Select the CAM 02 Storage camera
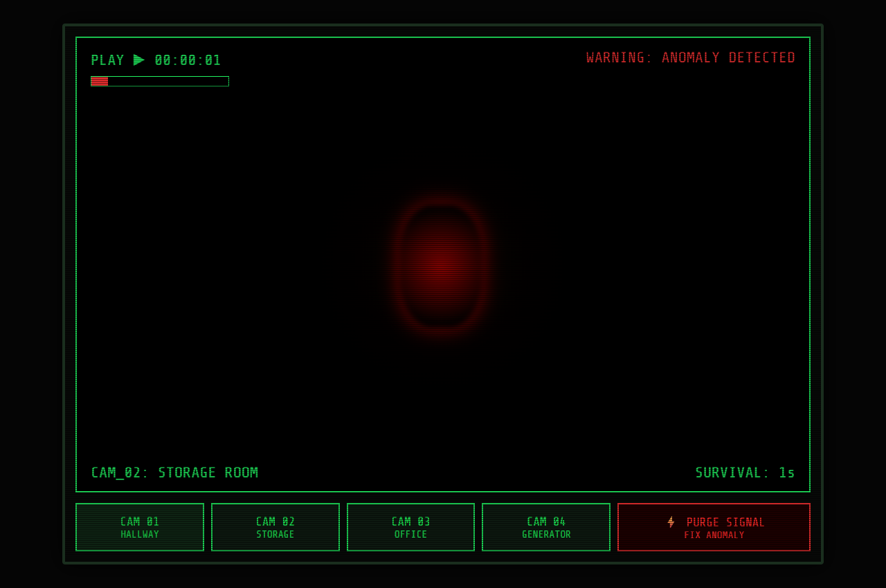Viewport: 886px width, 588px height. [x=275, y=527]
